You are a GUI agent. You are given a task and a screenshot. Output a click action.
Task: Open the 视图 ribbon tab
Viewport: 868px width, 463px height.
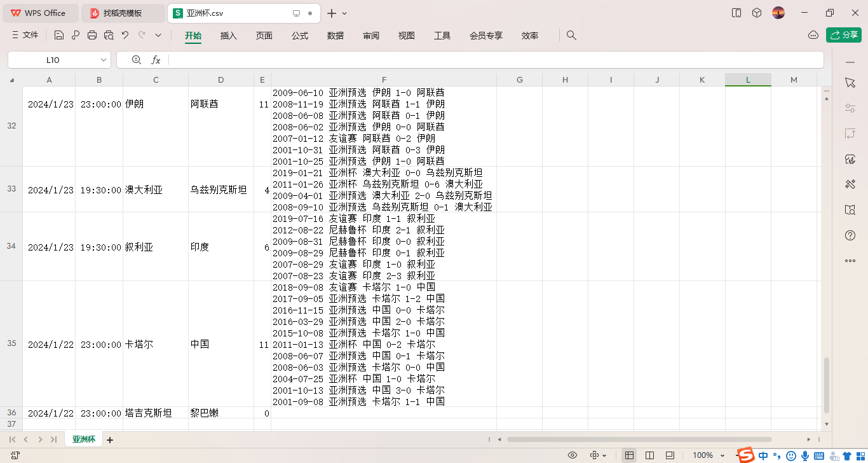pyautogui.click(x=407, y=36)
